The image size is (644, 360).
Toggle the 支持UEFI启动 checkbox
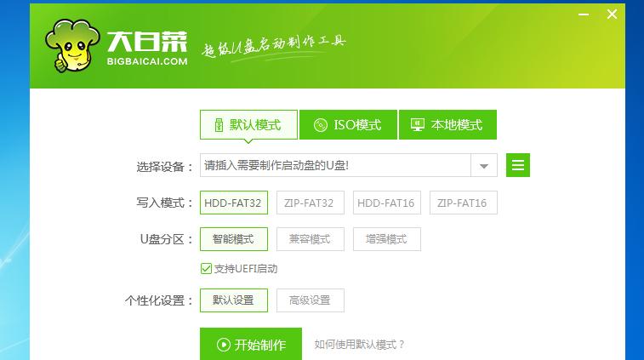206,269
